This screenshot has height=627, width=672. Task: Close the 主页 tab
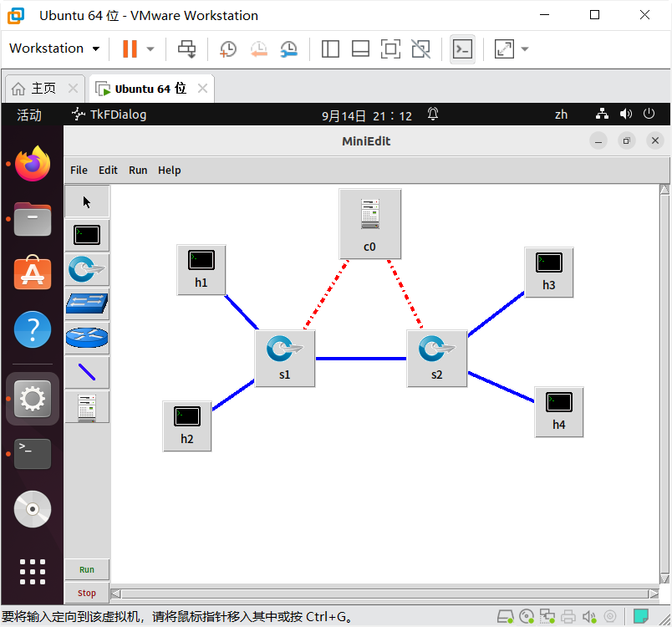[74, 89]
